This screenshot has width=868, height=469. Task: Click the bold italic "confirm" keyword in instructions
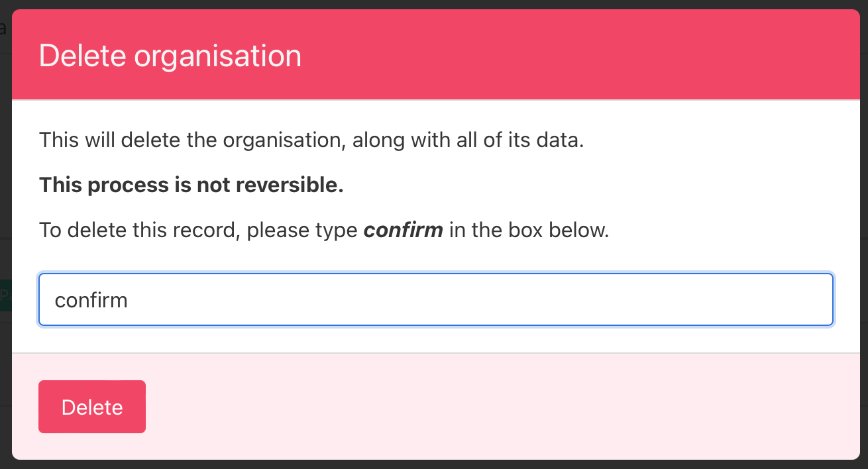coord(403,230)
